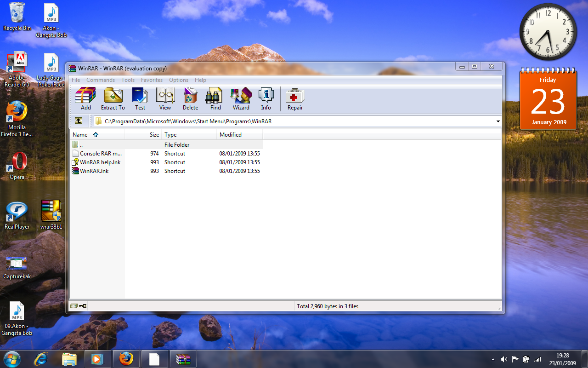Select the Recycle Bin desktop icon
The image size is (588, 368).
pos(17,17)
